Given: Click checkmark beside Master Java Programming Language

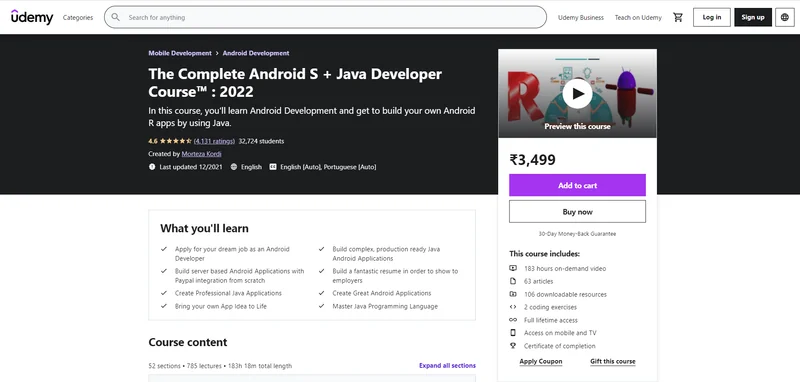Looking at the screenshot, I should pos(321,307).
